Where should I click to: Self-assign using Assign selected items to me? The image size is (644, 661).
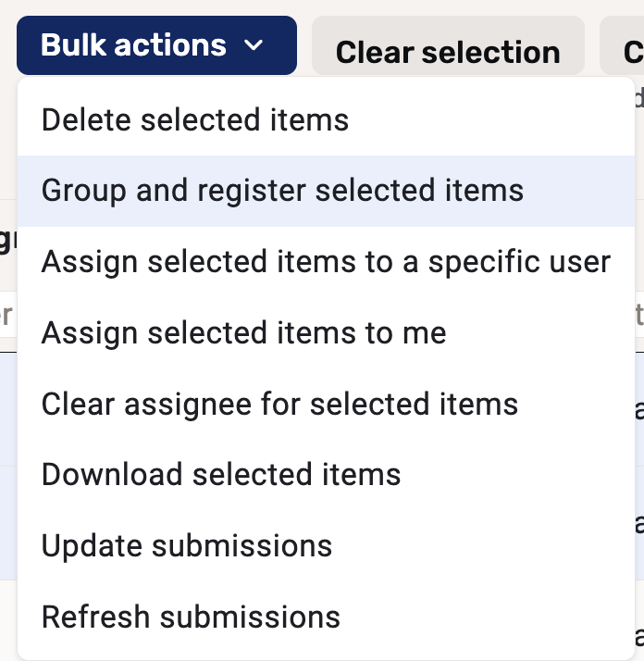click(x=244, y=332)
